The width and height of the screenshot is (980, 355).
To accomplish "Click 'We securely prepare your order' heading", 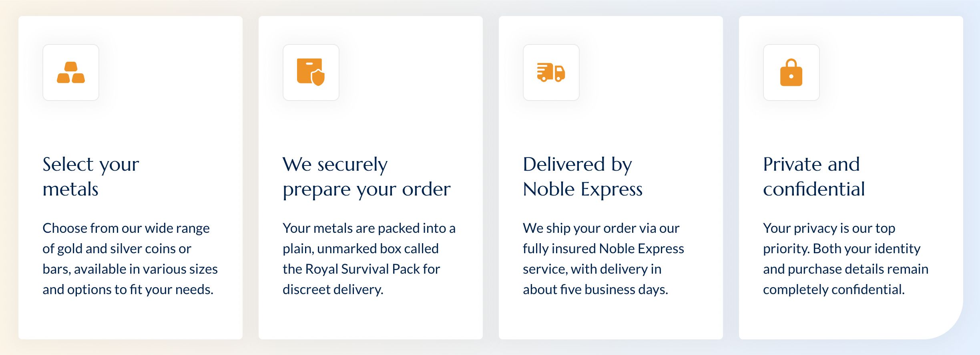I will 366,176.
